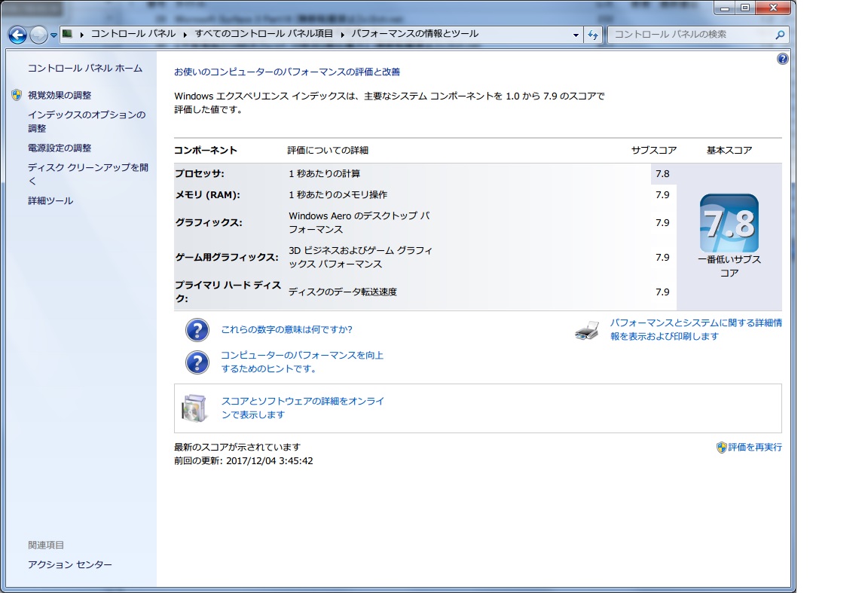Open 電源設定の調整 link
This screenshot has width=868, height=593.
pos(60,148)
